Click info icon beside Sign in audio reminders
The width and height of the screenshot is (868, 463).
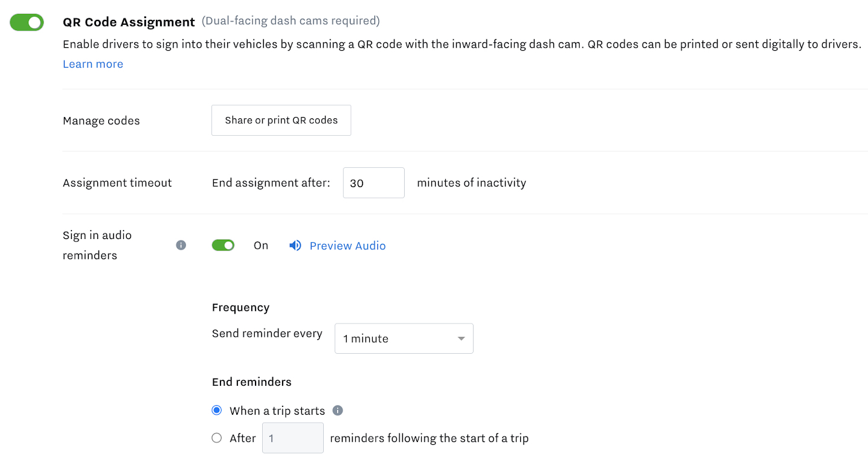tap(181, 245)
